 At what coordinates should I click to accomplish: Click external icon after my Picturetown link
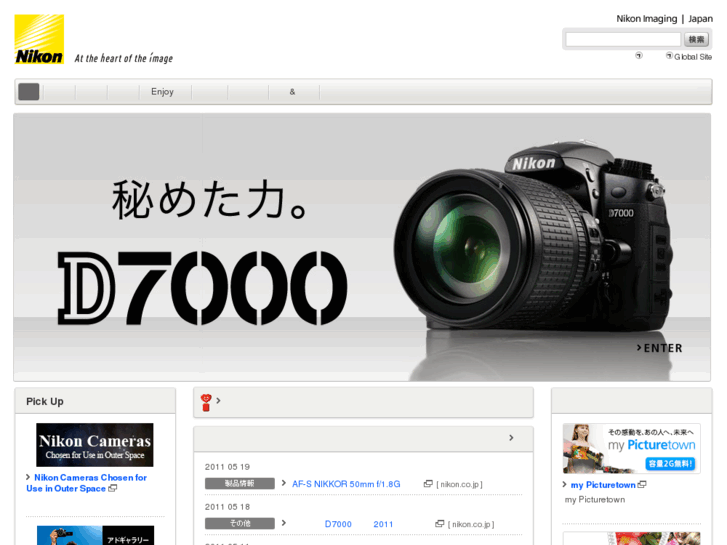(x=642, y=484)
